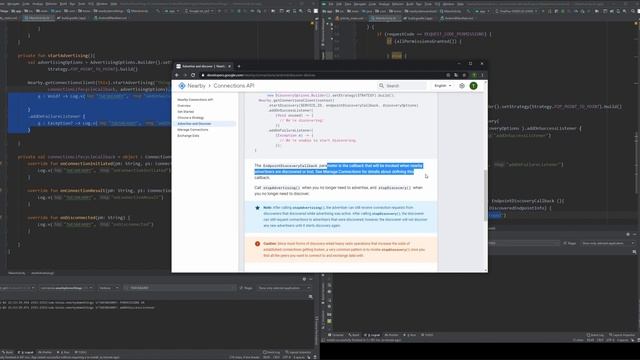Open 'Nearby Connections API' sidebar entry

195,100
